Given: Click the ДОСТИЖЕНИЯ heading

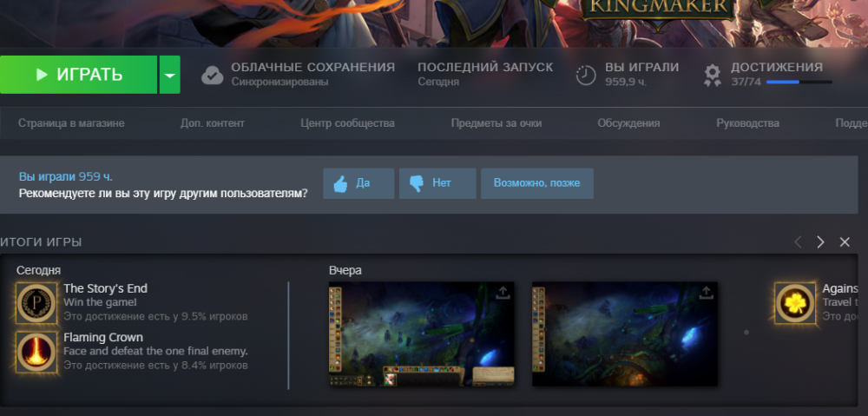Looking at the screenshot, I should point(777,67).
